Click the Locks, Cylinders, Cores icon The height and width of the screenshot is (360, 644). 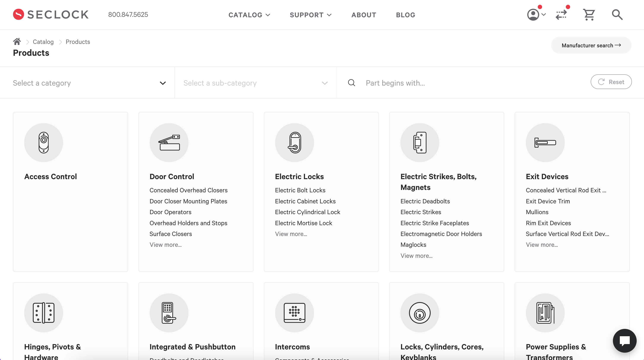pyautogui.click(x=420, y=313)
